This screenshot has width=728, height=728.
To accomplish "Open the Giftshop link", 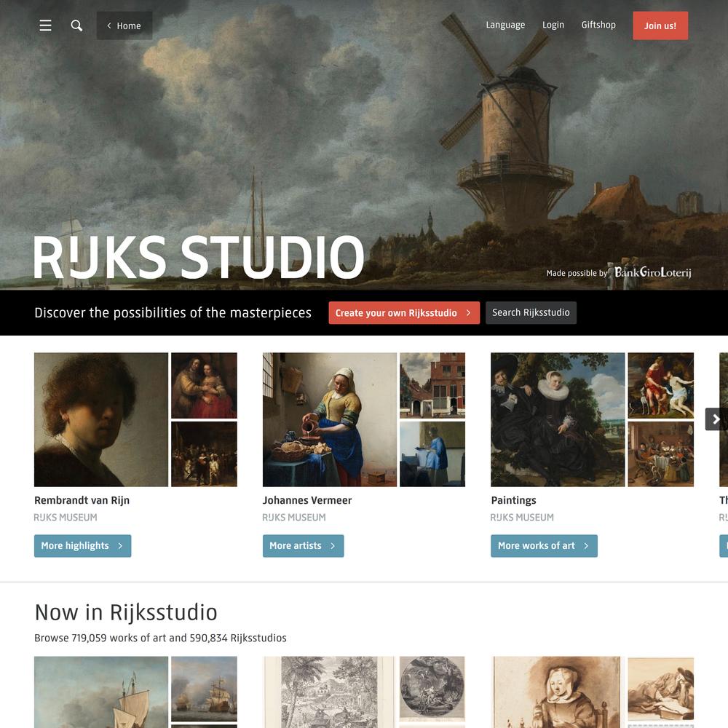I will [x=598, y=25].
